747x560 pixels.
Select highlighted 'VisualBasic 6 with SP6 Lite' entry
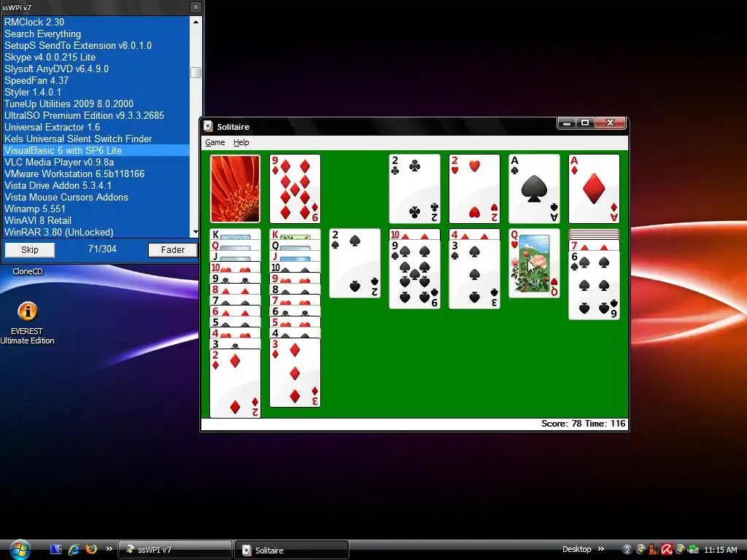coord(96,150)
